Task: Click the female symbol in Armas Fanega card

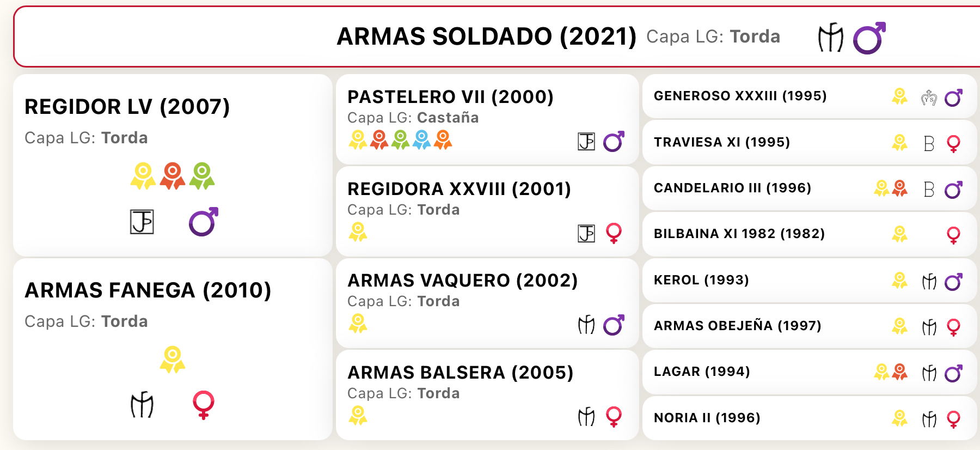Action: tap(204, 405)
